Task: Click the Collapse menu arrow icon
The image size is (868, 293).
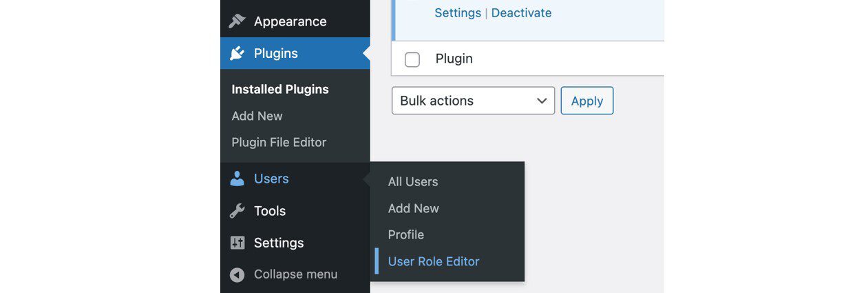Action: 237,274
